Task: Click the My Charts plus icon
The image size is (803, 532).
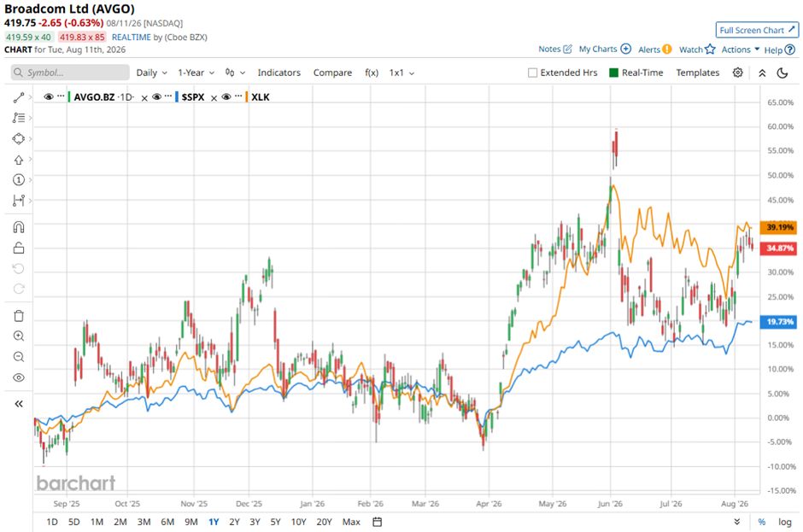Action: click(x=626, y=49)
